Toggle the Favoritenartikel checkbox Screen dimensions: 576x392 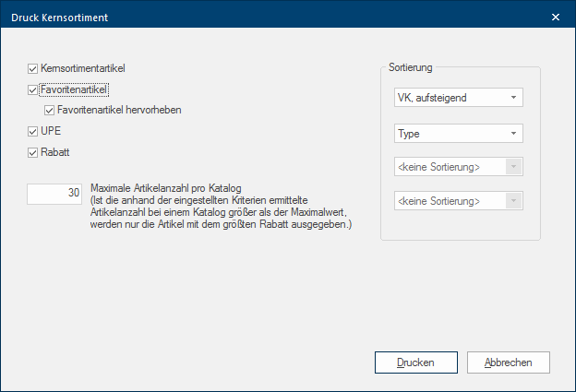[x=33, y=90]
